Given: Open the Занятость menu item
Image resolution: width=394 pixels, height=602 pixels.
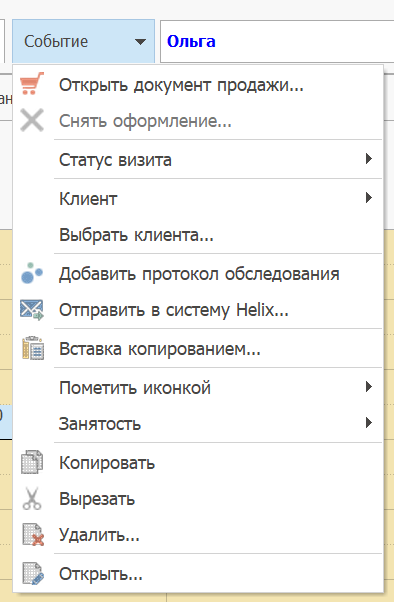Looking at the screenshot, I should (198, 424).
